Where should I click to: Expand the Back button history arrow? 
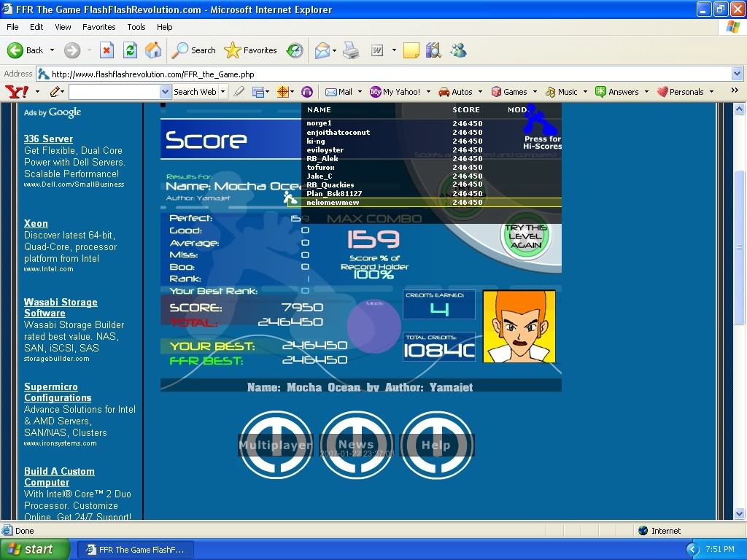(x=51, y=50)
